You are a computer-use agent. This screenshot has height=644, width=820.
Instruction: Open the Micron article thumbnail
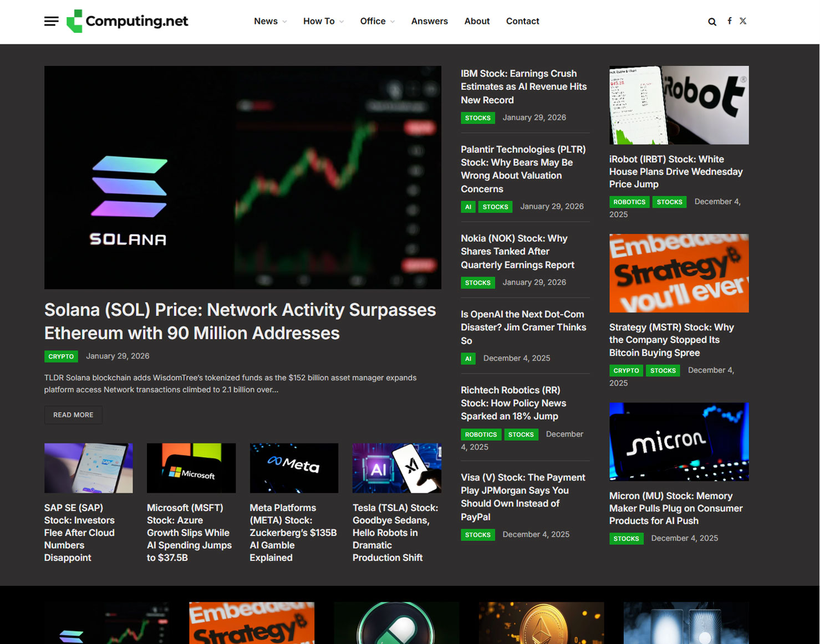pyautogui.click(x=679, y=441)
